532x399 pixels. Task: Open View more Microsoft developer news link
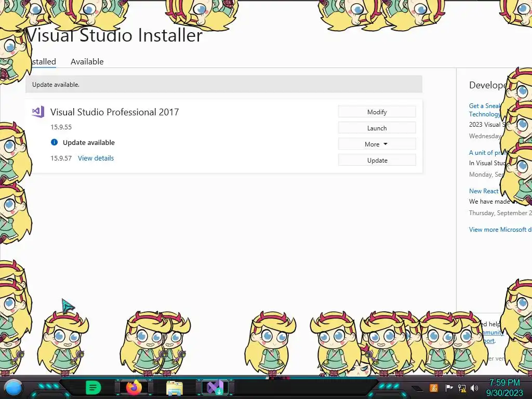click(500, 230)
